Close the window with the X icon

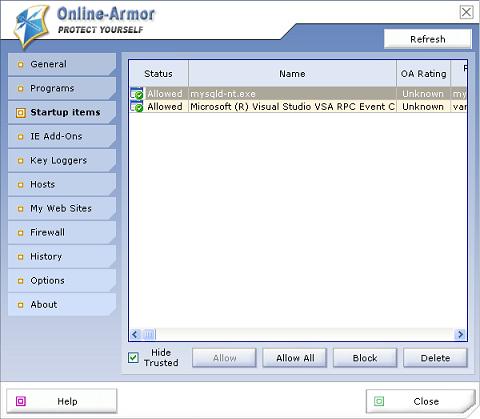click(x=466, y=12)
